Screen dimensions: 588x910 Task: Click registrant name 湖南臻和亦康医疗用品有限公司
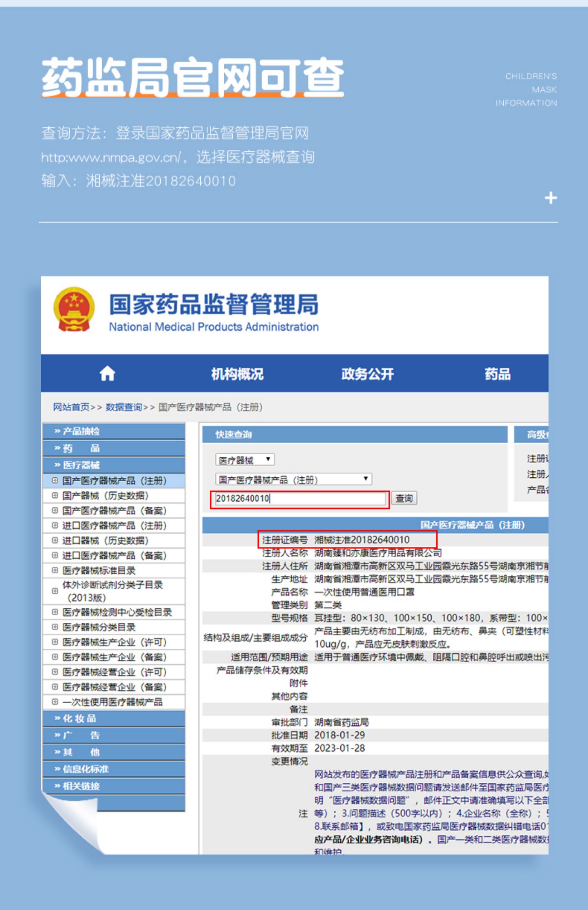click(x=378, y=553)
